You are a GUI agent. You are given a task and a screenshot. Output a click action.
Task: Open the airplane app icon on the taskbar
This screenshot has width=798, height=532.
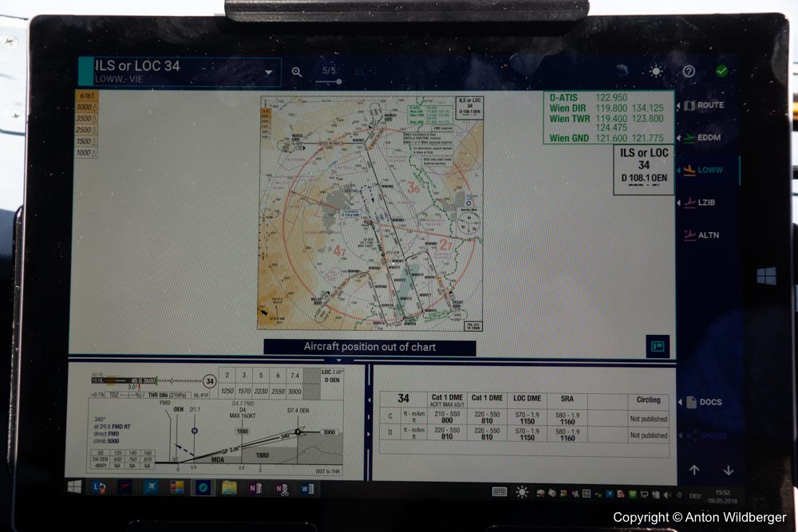[x=150, y=487]
